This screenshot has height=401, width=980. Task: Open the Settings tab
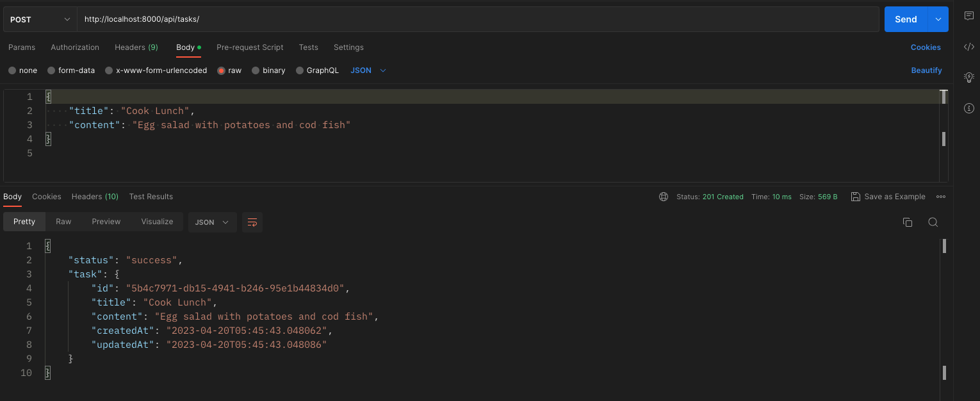[348, 47]
